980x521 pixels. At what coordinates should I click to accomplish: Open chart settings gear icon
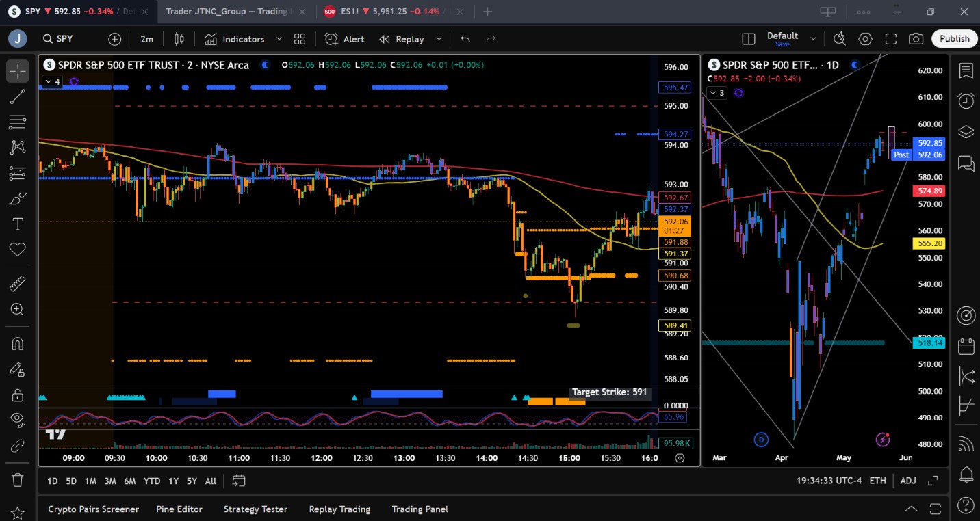coord(865,39)
